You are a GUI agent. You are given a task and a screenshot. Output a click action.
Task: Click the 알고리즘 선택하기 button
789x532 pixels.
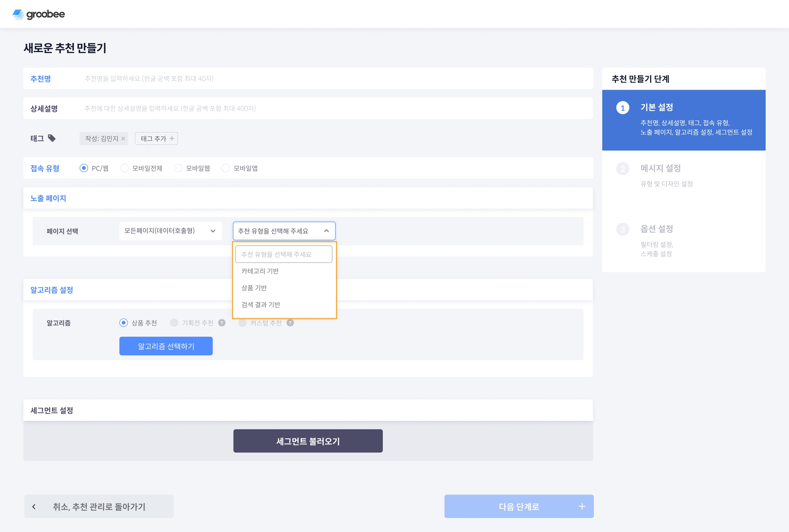166,346
